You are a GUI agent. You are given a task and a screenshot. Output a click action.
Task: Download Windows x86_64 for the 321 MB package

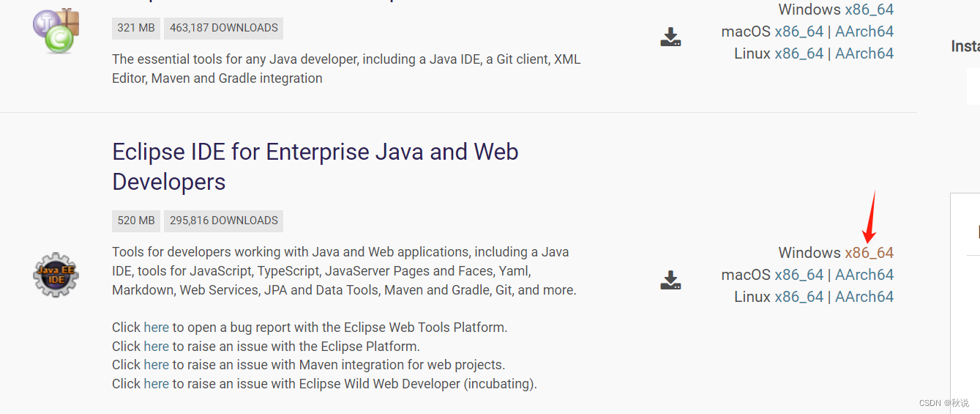pos(869,10)
